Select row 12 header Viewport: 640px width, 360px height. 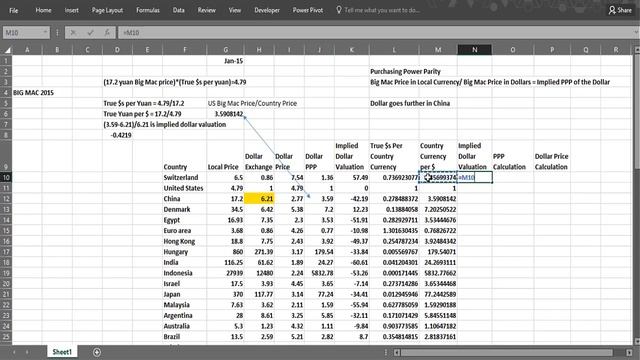tap(6, 199)
